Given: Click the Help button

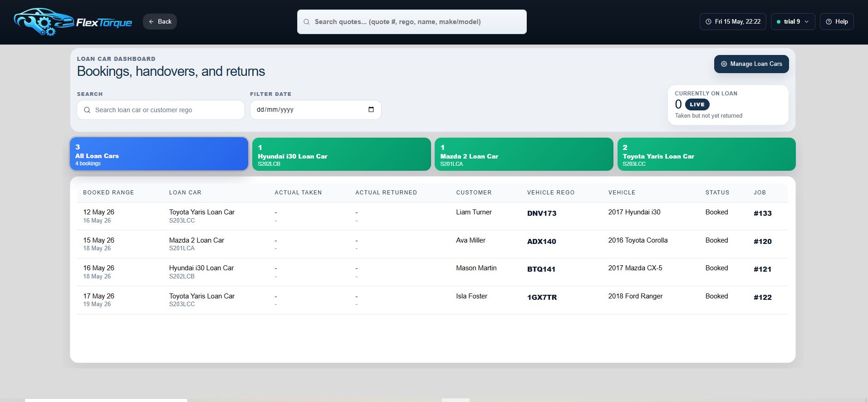Looking at the screenshot, I should (x=837, y=21).
